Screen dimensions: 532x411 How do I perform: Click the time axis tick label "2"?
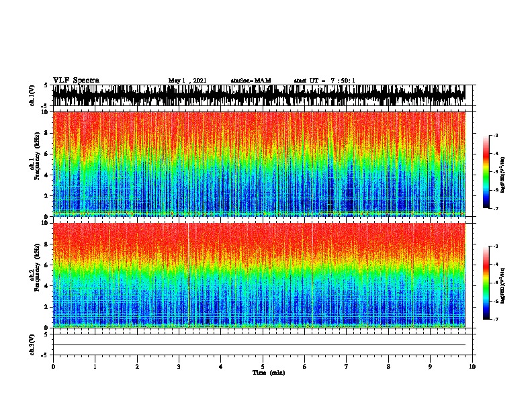click(x=137, y=367)
